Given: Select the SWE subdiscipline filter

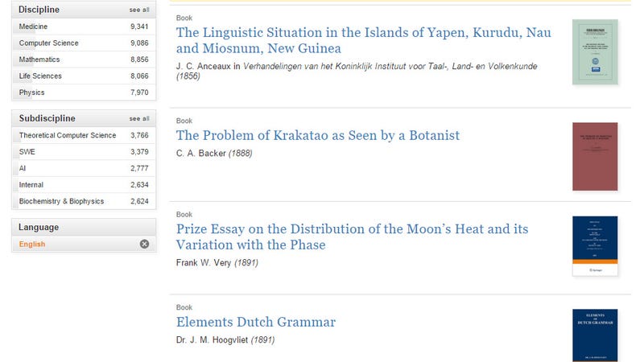Looking at the screenshot, I should 84,152.
